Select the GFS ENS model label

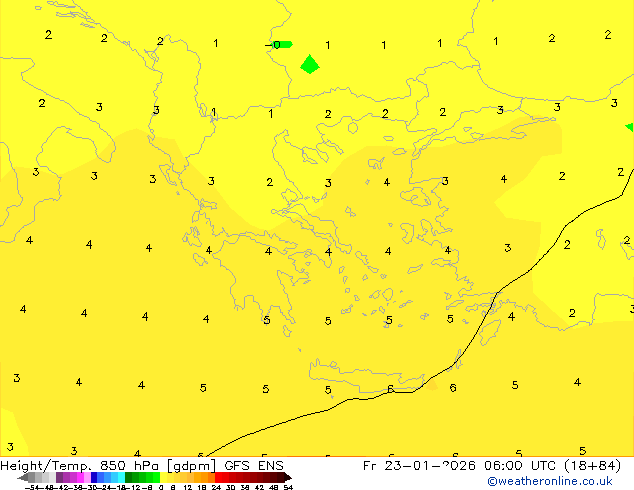(x=257, y=466)
